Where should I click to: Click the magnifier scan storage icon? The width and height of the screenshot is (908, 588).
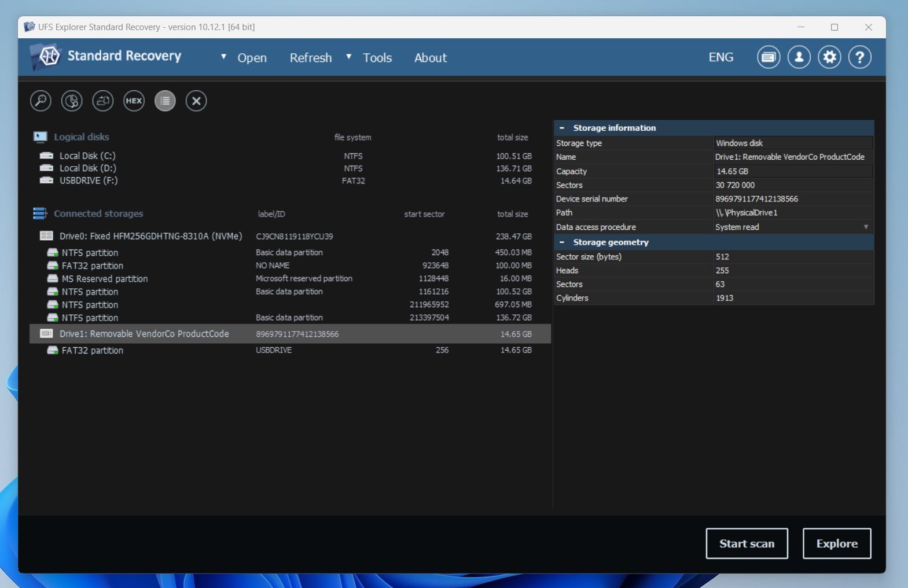click(x=41, y=101)
